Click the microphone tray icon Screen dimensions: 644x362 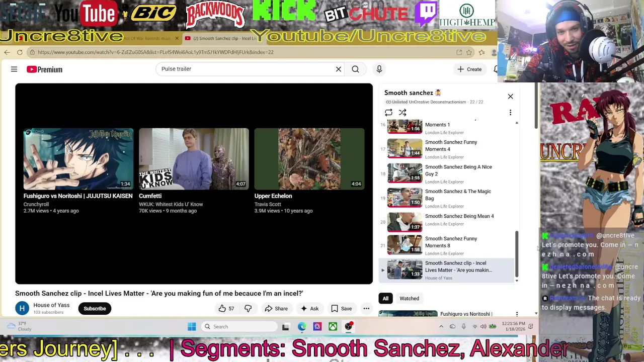point(463,327)
